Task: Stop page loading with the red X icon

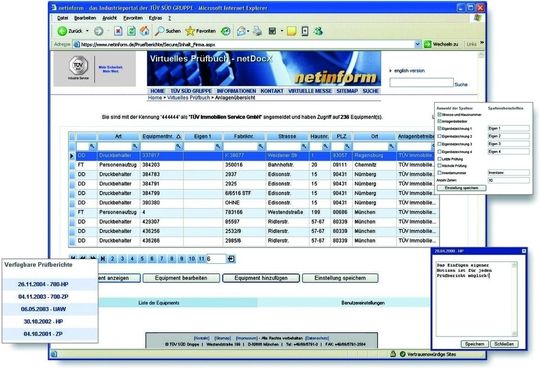Action: tap(118, 31)
